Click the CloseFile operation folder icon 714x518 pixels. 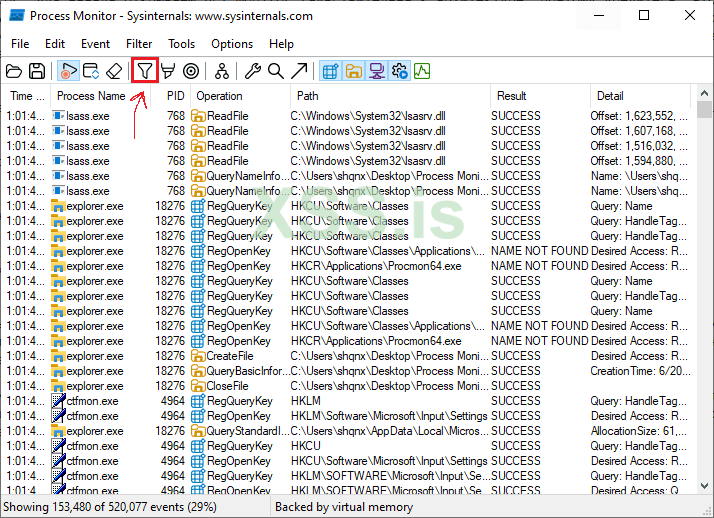(x=198, y=386)
